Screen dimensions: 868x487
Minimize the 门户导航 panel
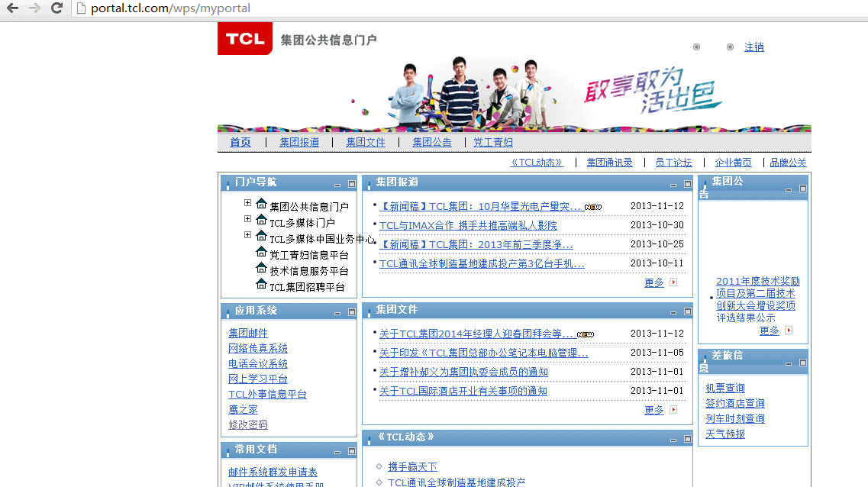point(337,185)
